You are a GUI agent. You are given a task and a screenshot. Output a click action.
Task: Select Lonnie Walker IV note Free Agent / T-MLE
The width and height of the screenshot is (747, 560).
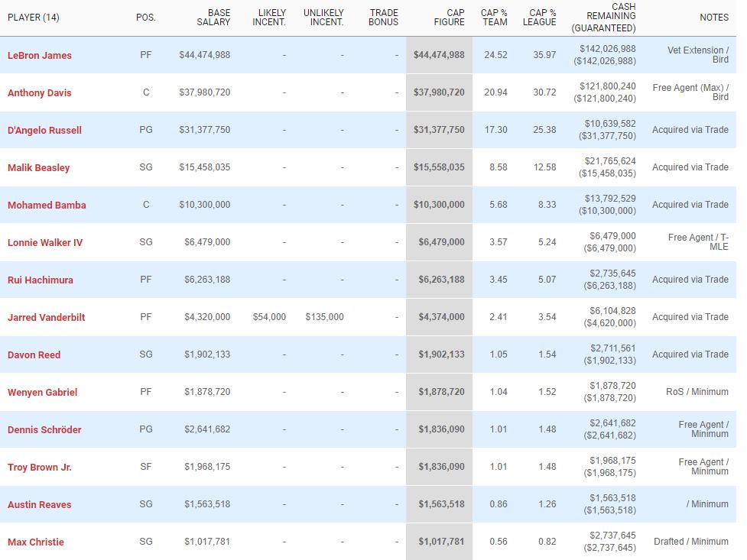tap(698, 242)
